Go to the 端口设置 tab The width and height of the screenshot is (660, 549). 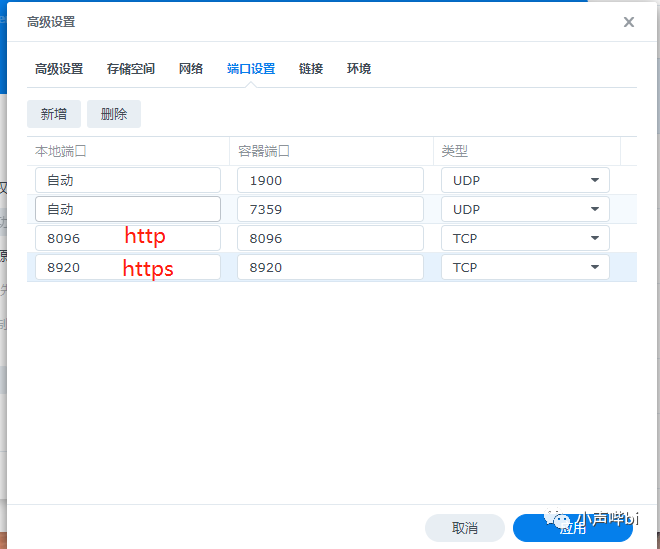click(251, 69)
